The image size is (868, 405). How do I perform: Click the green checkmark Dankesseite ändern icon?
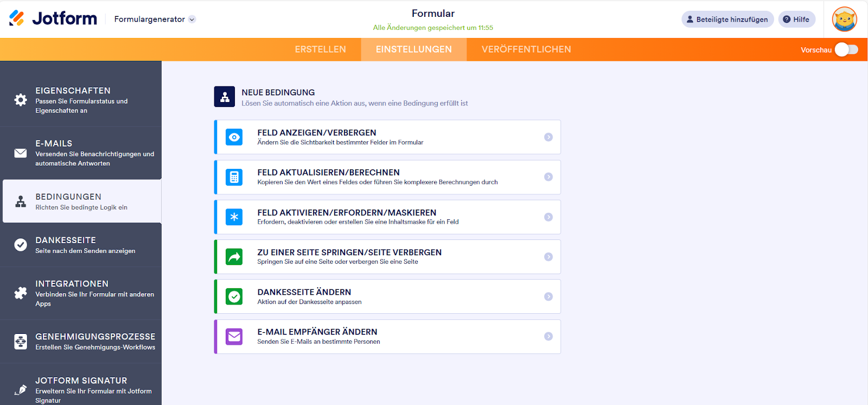pos(234,296)
